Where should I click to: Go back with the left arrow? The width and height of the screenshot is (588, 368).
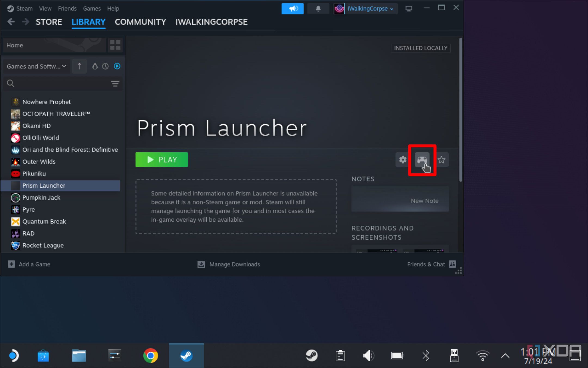tap(11, 22)
